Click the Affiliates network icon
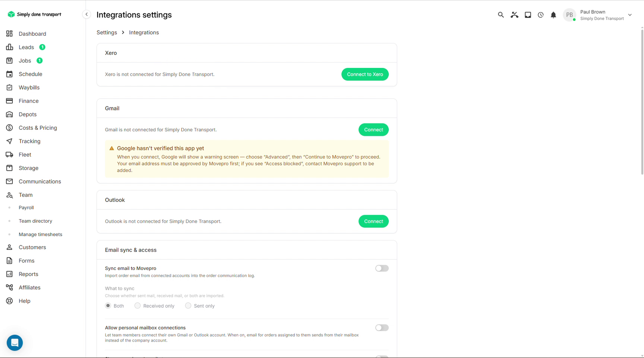 (x=9, y=287)
